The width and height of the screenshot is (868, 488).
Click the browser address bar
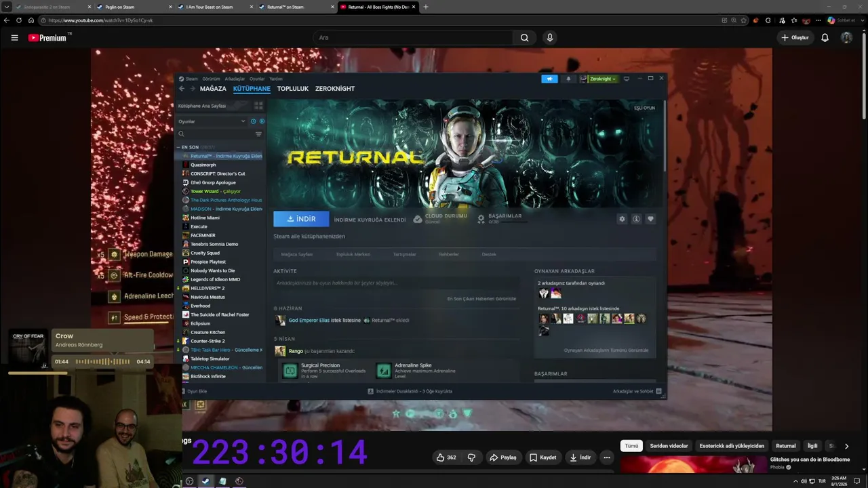click(380, 20)
